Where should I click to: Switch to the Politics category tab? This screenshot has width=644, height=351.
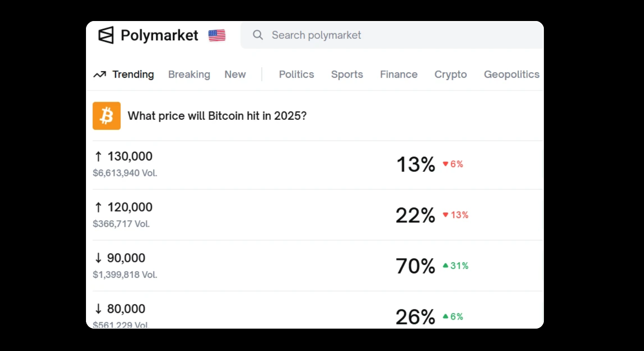coord(296,74)
